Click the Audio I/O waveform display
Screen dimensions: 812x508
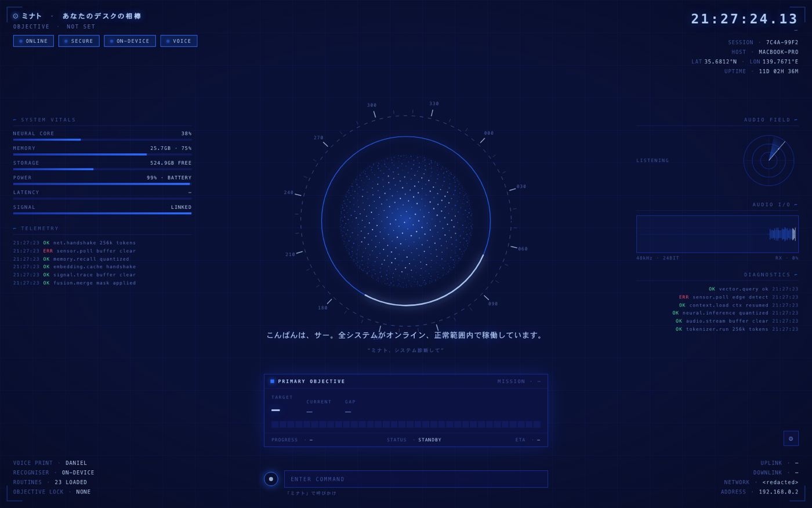pyautogui.click(x=717, y=234)
